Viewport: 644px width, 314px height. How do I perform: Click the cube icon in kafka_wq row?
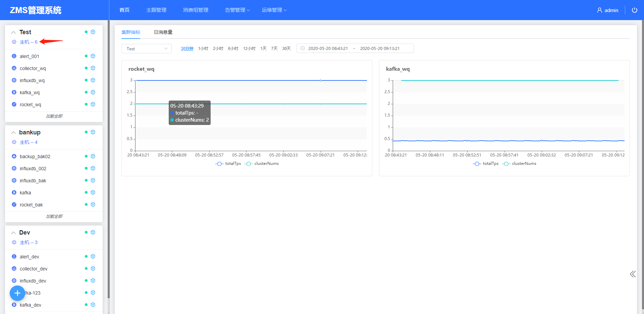(x=93, y=92)
